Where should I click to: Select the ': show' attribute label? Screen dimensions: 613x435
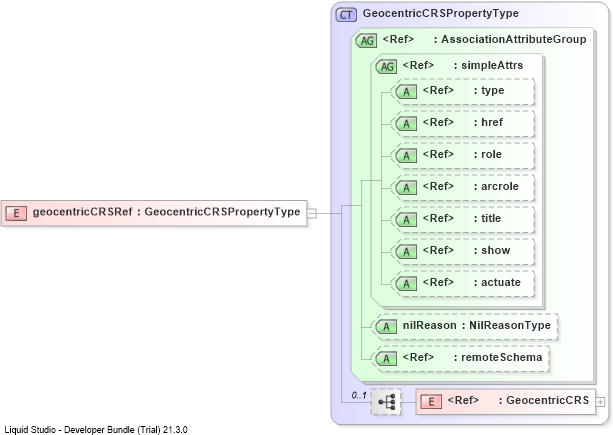point(492,251)
